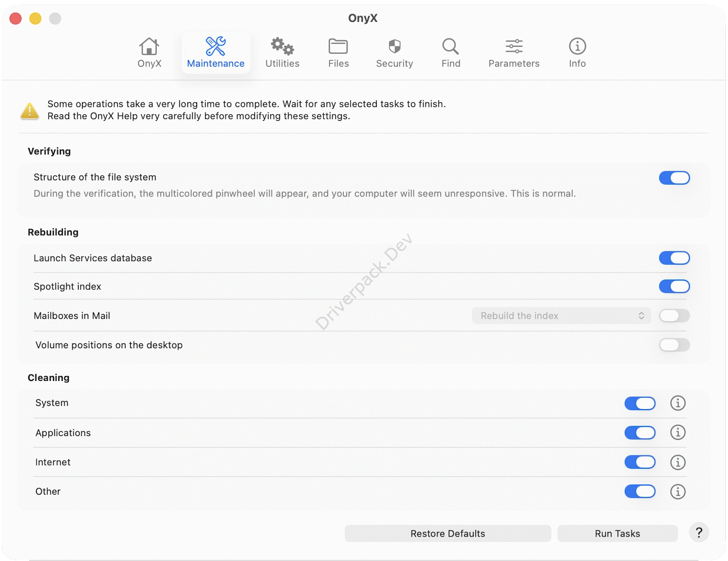Click the Structure of the file system label
The image size is (728, 561).
(x=95, y=177)
